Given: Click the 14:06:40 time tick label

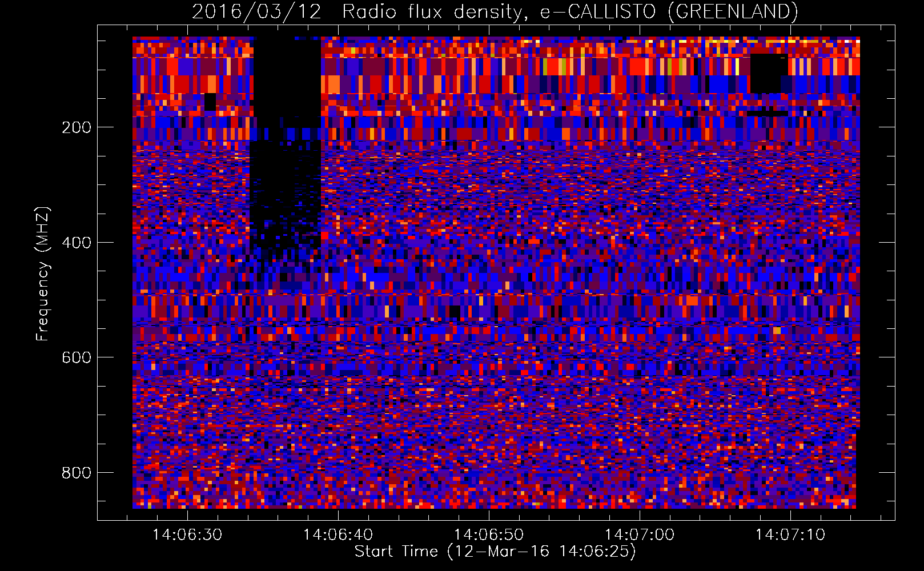Looking at the screenshot, I should [x=338, y=535].
